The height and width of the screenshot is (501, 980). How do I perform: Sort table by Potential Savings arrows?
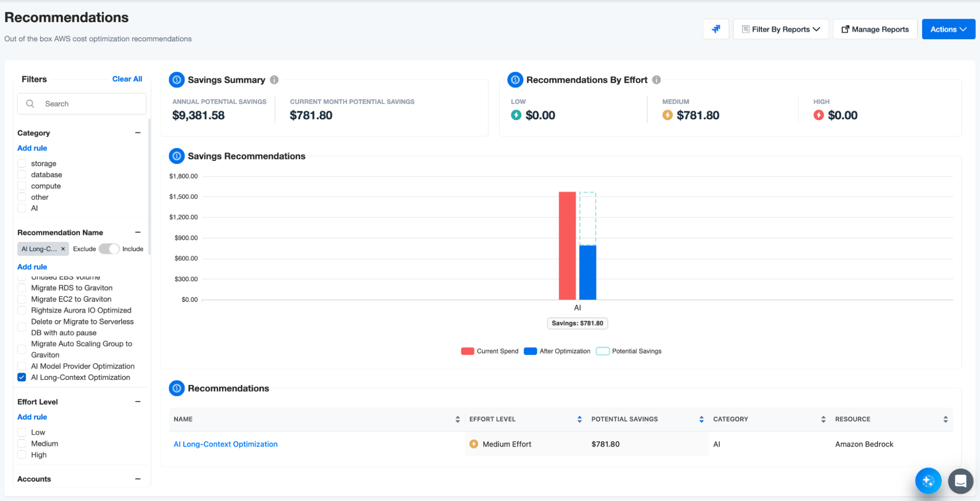click(702, 419)
